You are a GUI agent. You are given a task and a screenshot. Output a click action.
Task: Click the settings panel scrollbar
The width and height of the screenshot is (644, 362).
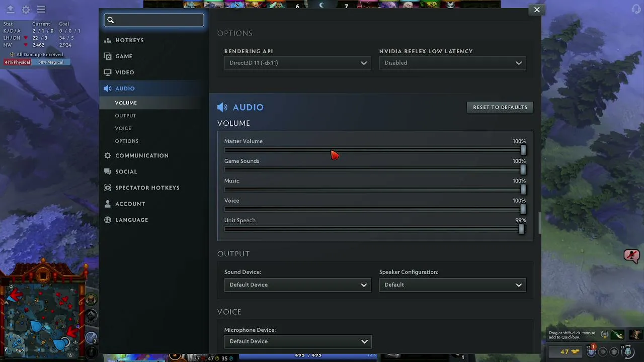click(539, 223)
